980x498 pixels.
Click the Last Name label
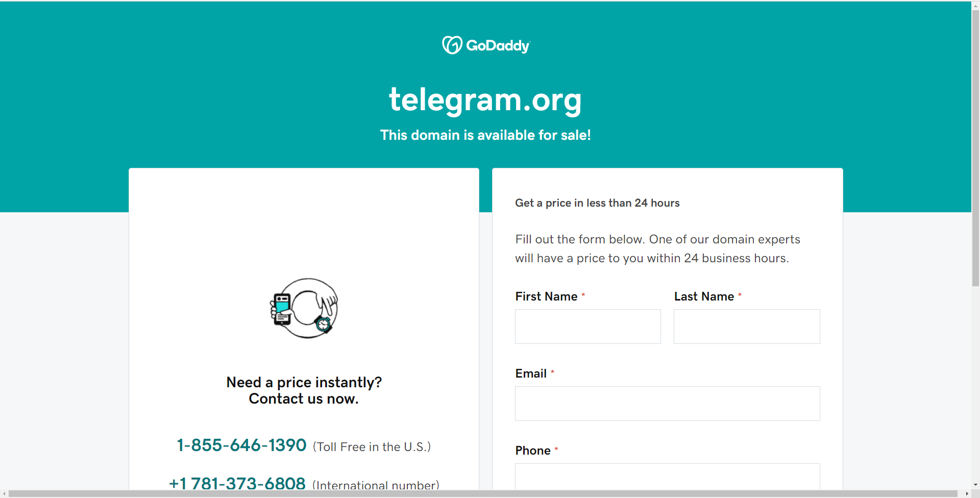coord(704,296)
